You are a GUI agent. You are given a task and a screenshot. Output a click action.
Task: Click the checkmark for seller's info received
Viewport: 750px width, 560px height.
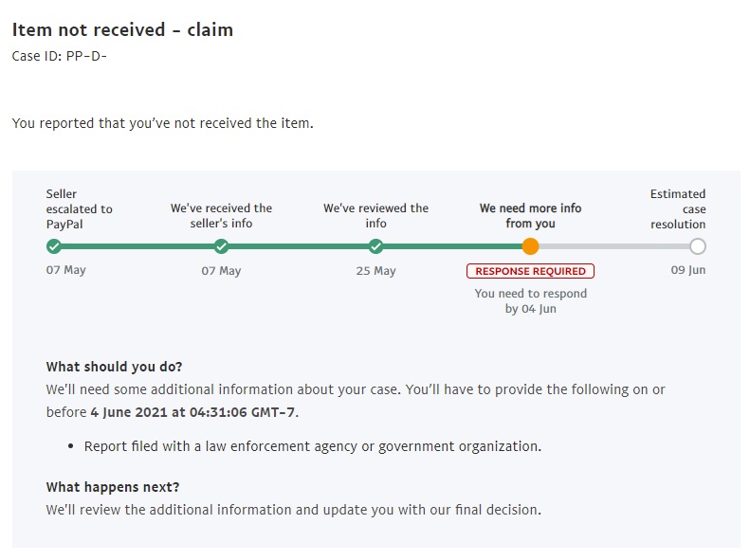221,246
